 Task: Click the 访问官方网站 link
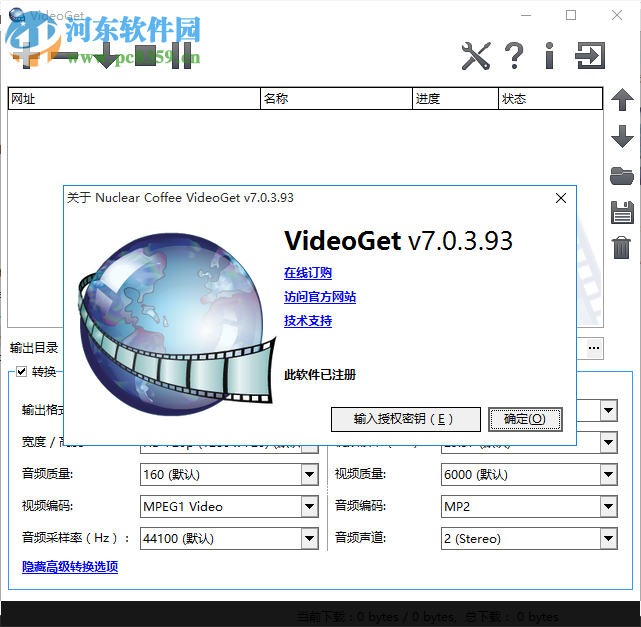pyautogui.click(x=320, y=297)
